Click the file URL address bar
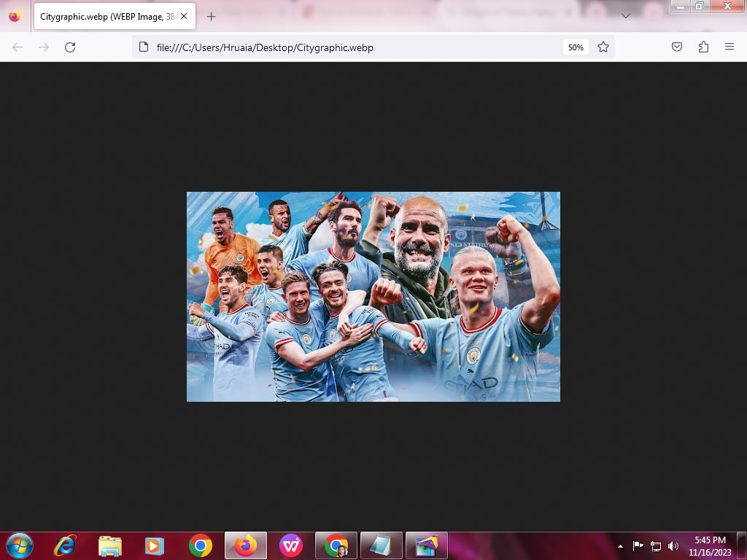Image resolution: width=747 pixels, height=560 pixels. 350,47
